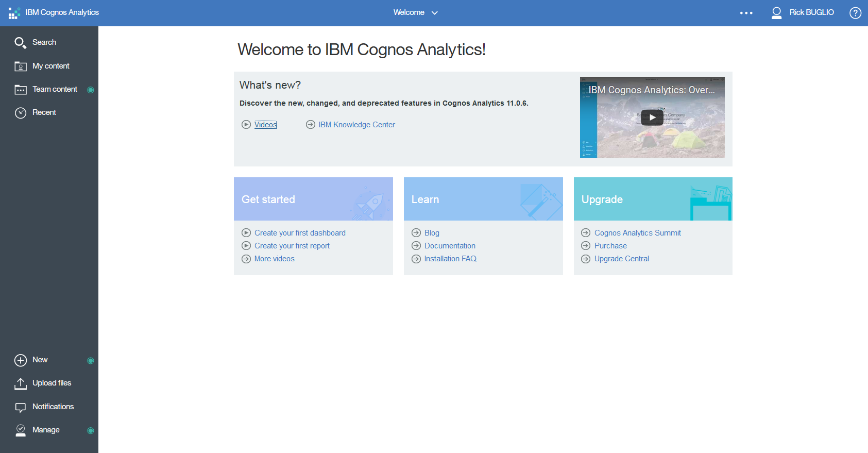Click the Team content folder icon
868x453 pixels.
point(21,90)
